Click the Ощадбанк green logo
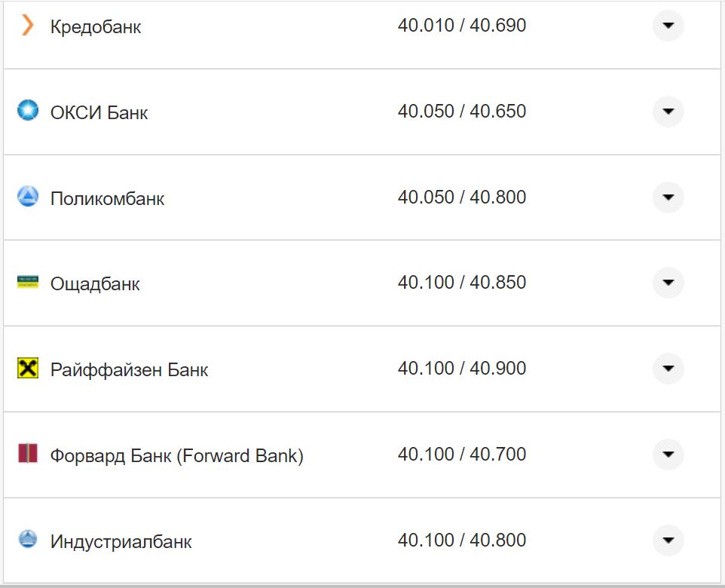Viewport: 725px width, 588px height. [x=28, y=283]
